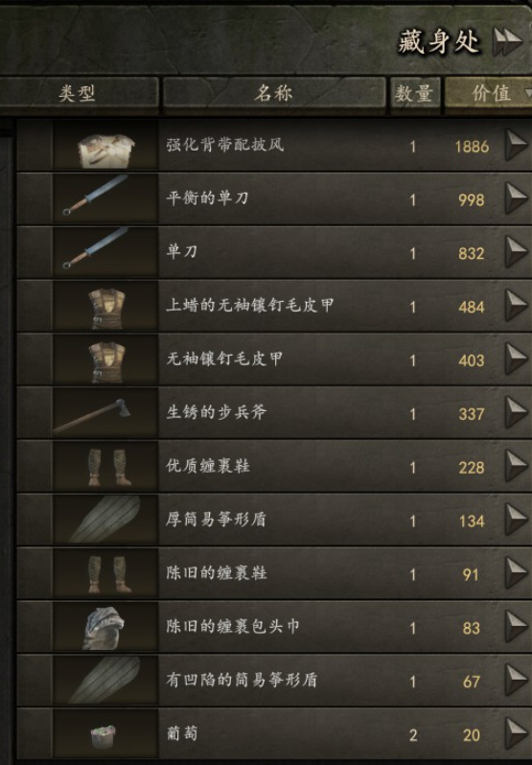Select the 强化背带配披风 transfer arrow
Image resolution: width=532 pixels, height=765 pixels.
tap(516, 145)
